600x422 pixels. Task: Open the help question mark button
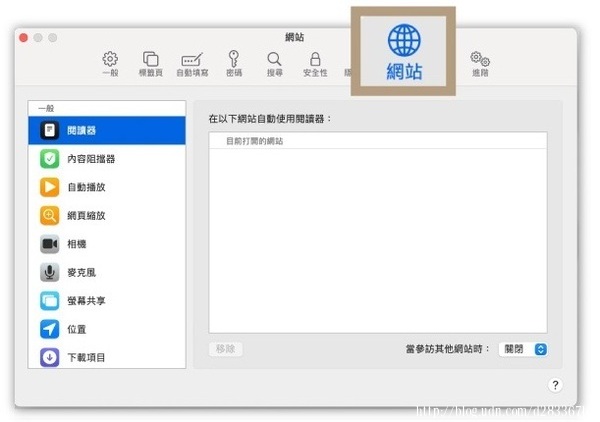[555, 385]
